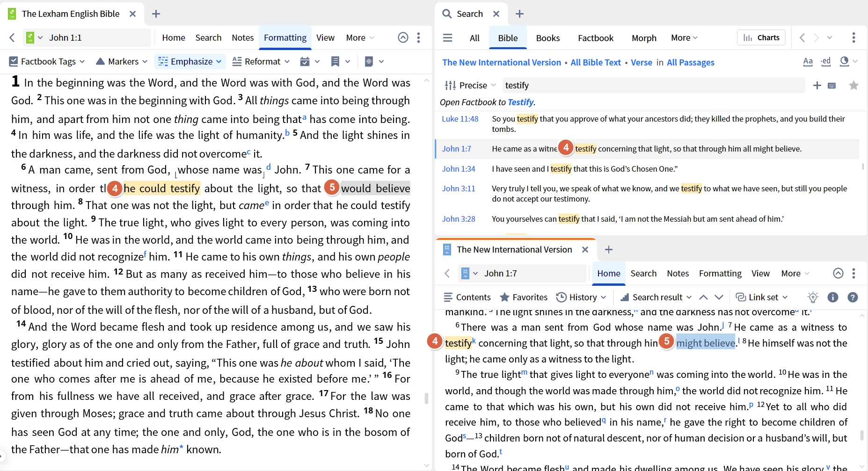868x471 pixels.
Task: Open the Lexham Bible panel kebab menu
Action: tap(418, 37)
